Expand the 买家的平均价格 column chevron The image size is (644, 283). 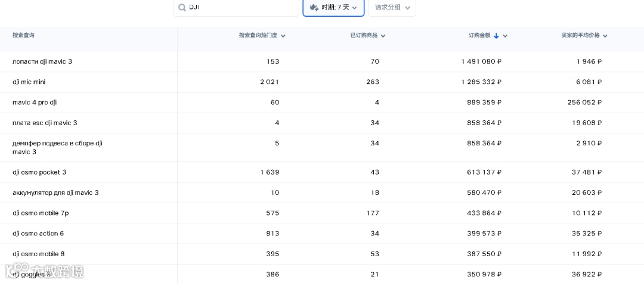tap(605, 36)
